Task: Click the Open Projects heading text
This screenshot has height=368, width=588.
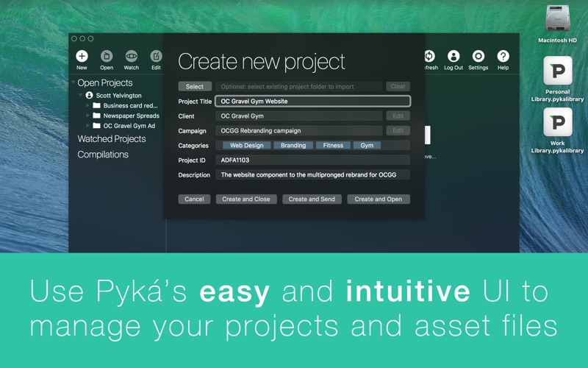Action: pyautogui.click(x=105, y=82)
